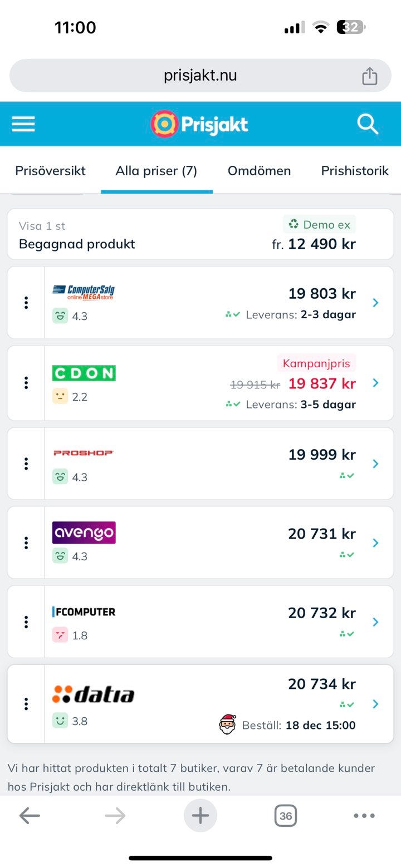This screenshot has width=401, height=868.
Task: Expand the ComputerSalg offer chevron
Action: click(x=375, y=303)
